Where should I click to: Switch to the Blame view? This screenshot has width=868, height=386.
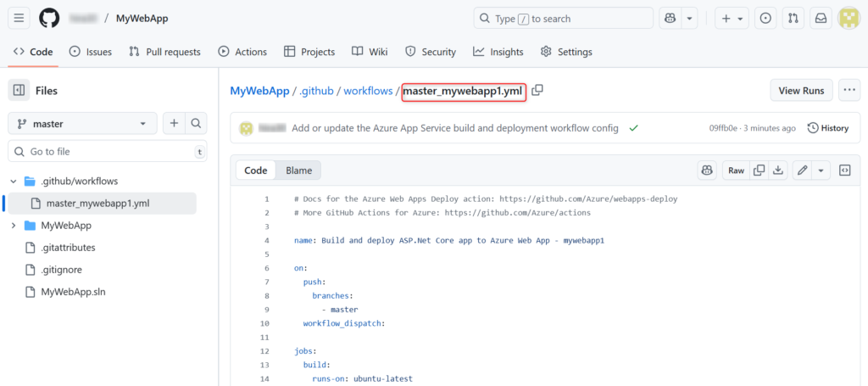(299, 170)
